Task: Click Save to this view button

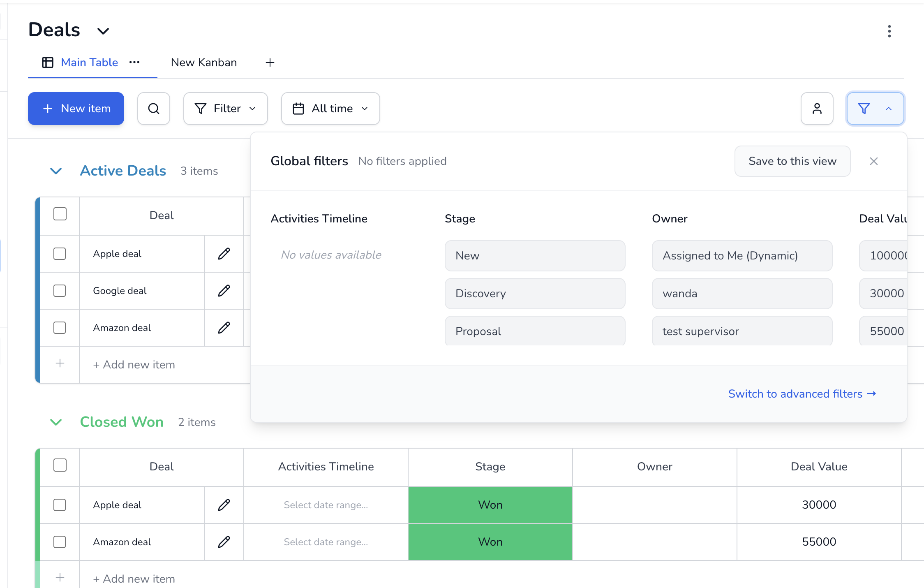Action: click(792, 161)
